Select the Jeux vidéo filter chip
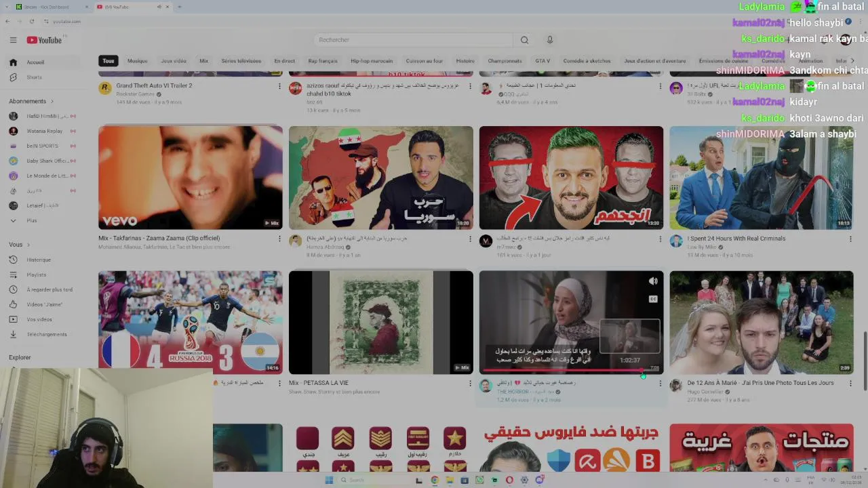This screenshot has height=488, width=868. [x=174, y=61]
